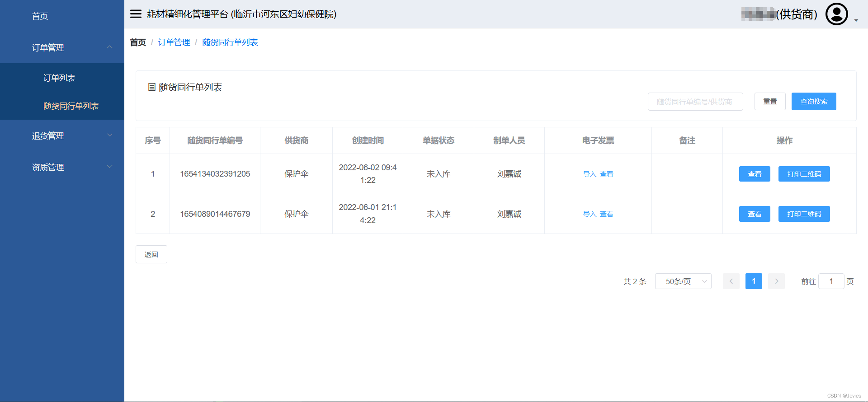The width and height of the screenshot is (868, 402).
Task: Go to 首页 in the sidebar
Action: tap(40, 16)
